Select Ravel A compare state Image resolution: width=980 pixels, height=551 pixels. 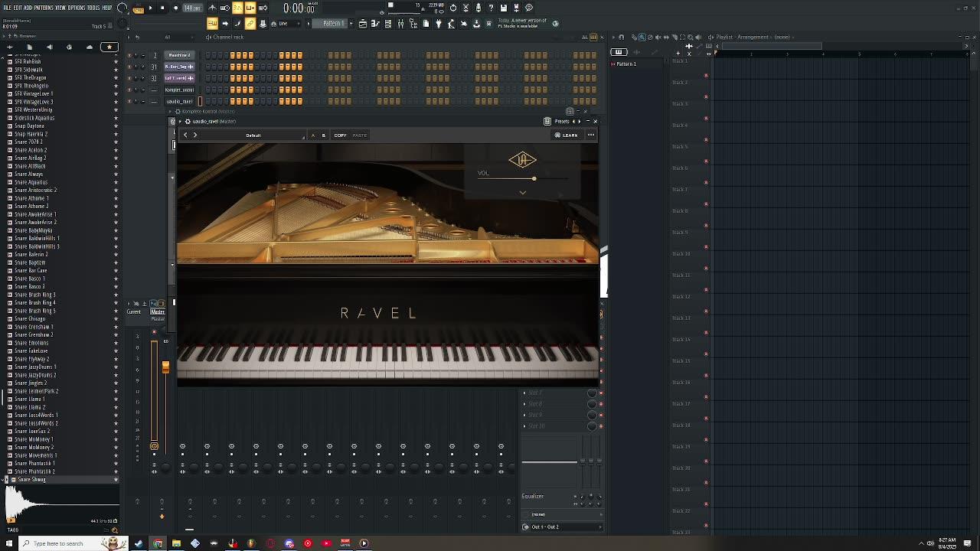point(312,135)
